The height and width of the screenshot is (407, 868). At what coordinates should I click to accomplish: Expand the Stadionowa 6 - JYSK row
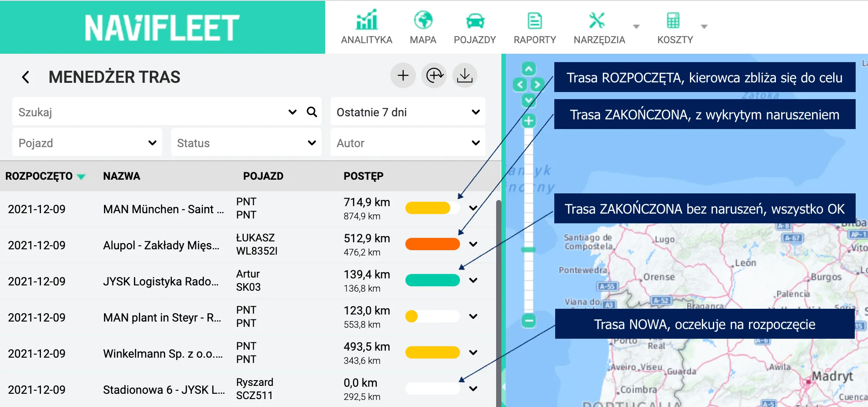coord(473,388)
